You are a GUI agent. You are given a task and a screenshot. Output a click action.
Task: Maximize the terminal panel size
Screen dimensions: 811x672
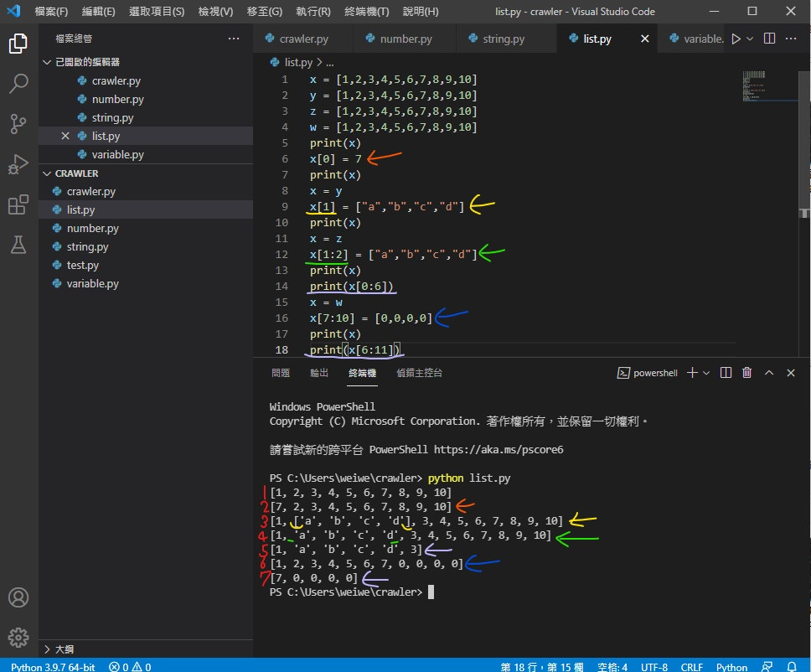[x=769, y=373]
